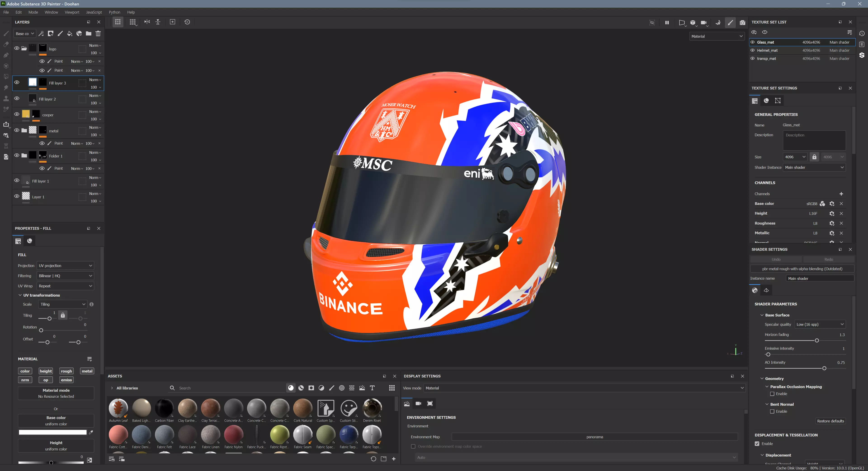Toggle the rough channel button in Material

66,371
